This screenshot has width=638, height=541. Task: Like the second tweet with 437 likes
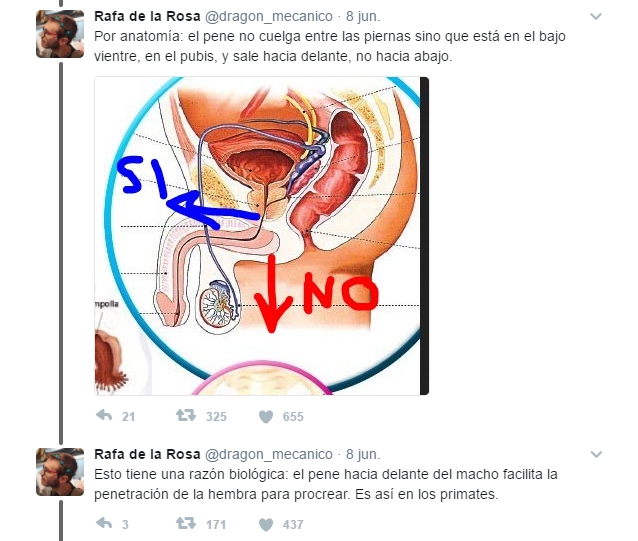pos(266,524)
